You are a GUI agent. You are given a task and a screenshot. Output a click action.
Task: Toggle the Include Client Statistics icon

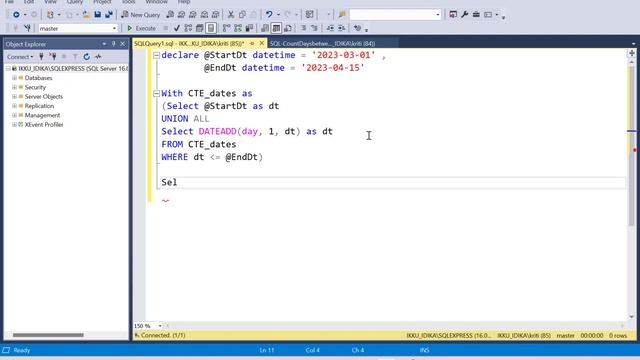(x=249, y=28)
